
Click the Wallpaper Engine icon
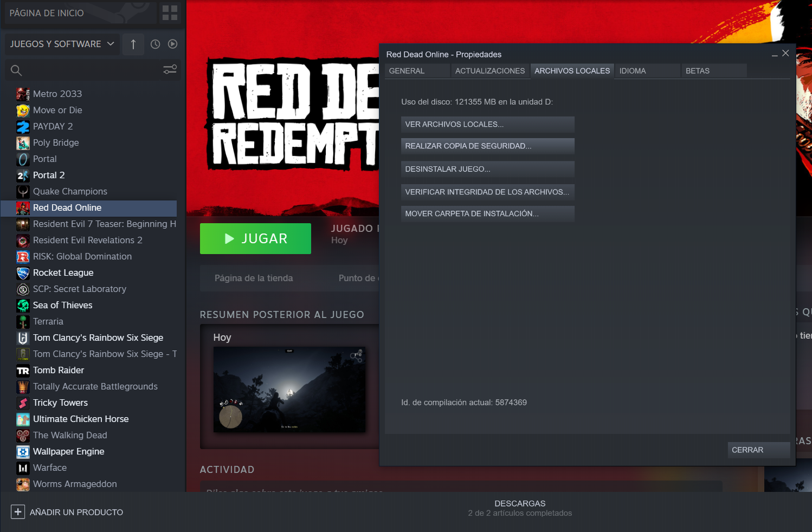(23, 452)
